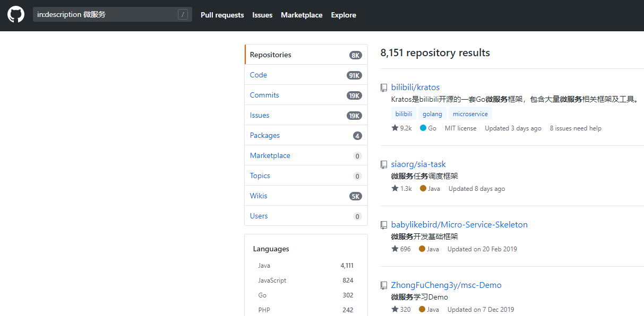Click star icon showing 9.2k stars

click(x=395, y=128)
